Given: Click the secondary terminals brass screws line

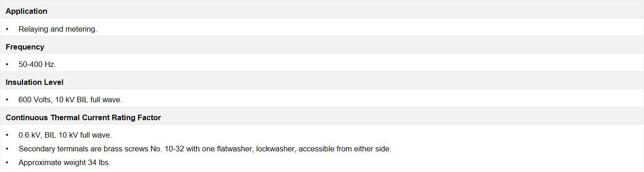Looking at the screenshot, I should click(x=205, y=149).
